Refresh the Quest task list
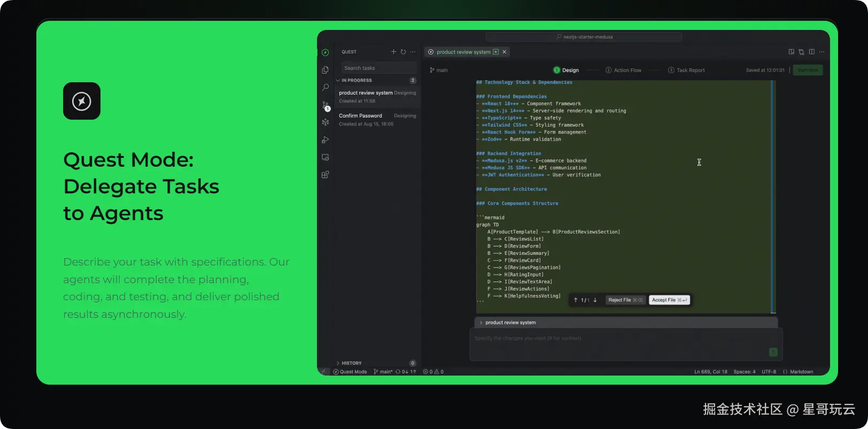The image size is (868, 429). pyautogui.click(x=404, y=52)
